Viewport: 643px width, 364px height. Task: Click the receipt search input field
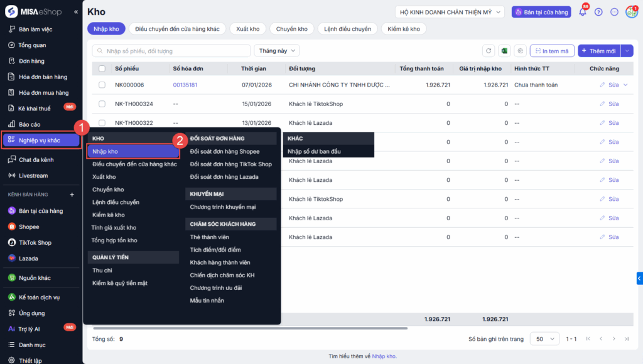pyautogui.click(x=171, y=51)
